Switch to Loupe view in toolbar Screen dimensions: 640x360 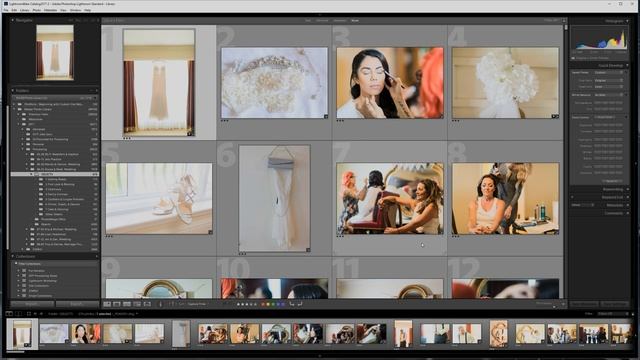(117, 304)
